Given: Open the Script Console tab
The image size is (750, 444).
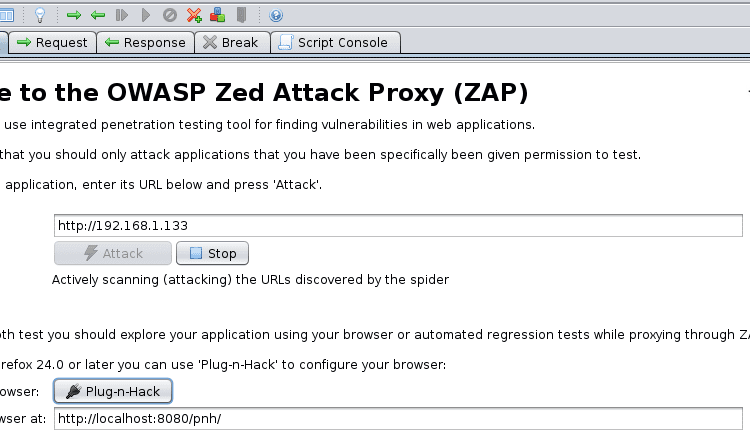Looking at the screenshot, I should click(x=335, y=43).
